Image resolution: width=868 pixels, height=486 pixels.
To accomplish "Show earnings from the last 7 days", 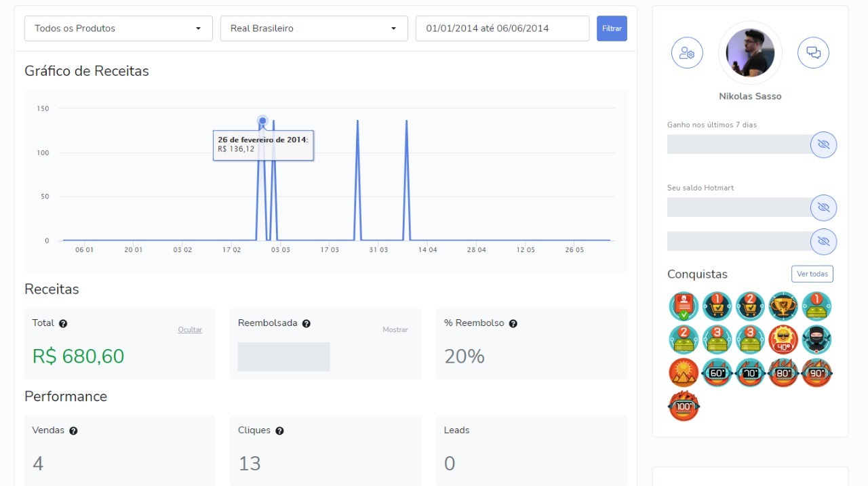I will [823, 144].
